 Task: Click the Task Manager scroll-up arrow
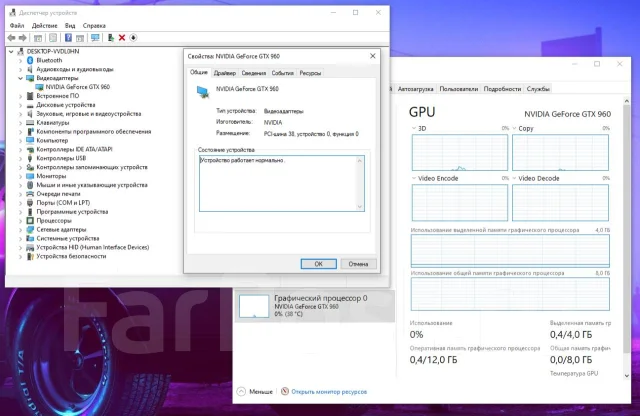point(627,100)
